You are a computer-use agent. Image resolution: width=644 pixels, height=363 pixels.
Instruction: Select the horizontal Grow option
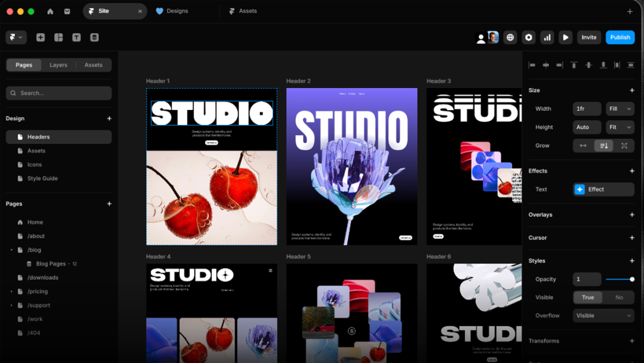[x=583, y=145]
